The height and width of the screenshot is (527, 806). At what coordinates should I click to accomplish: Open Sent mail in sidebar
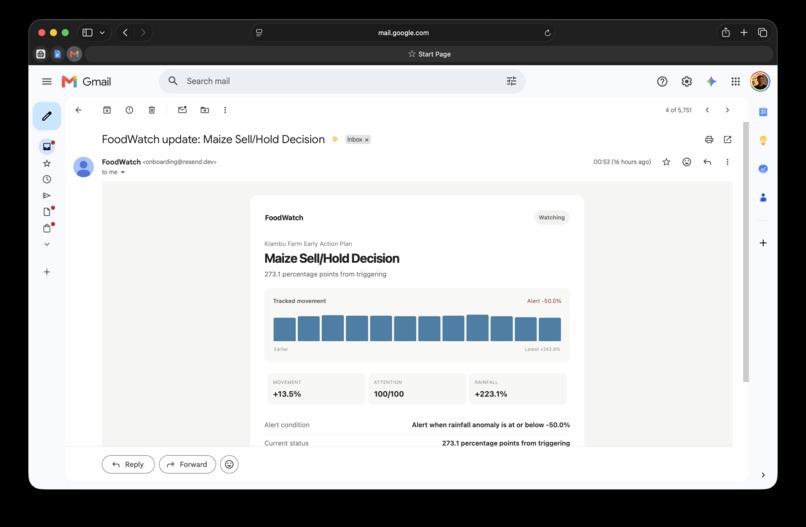point(47,195)
